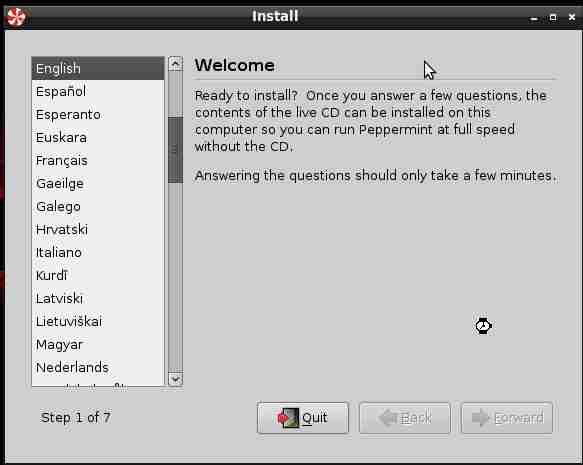Select Lietuviškai in the list
Image resolution: width=583 pixels, height=465 pixels.
pos(98,322)
